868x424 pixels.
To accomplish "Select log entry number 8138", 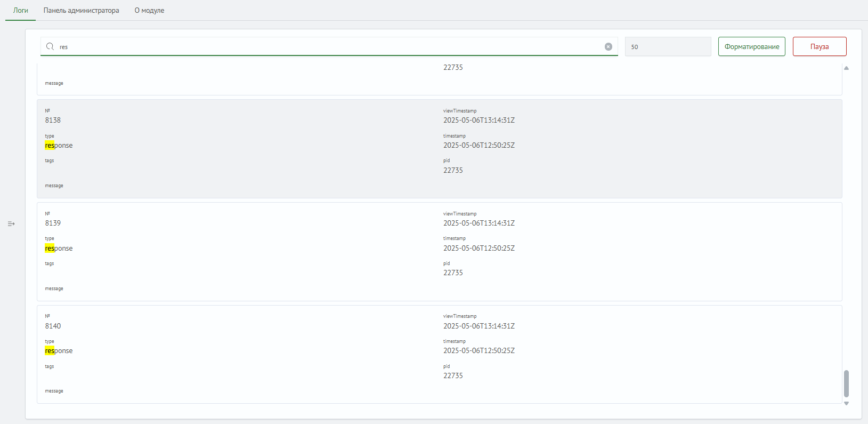I will (x=53, y=121).
